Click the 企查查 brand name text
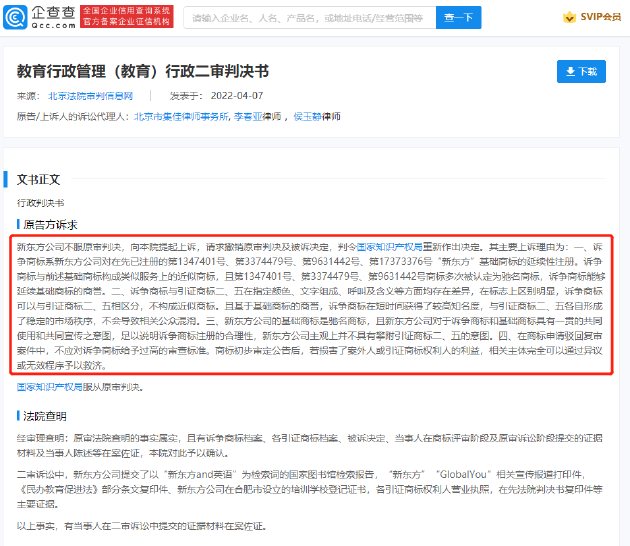Viewport: 630px width, 546px height. click(53, 13)
